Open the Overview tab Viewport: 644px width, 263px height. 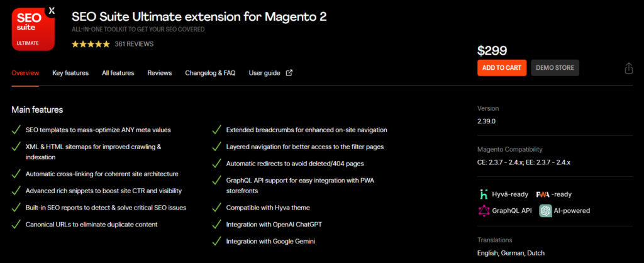click(x=25, y=73)
